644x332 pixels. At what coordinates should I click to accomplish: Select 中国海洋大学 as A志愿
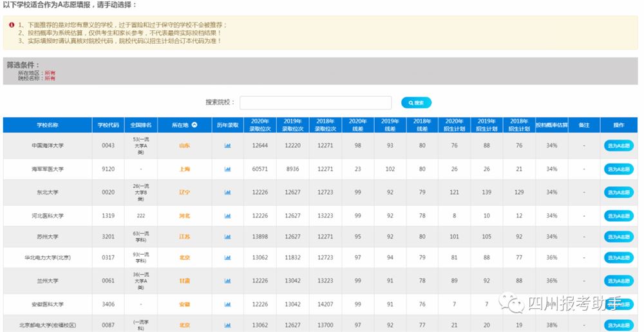click(618, 146)
